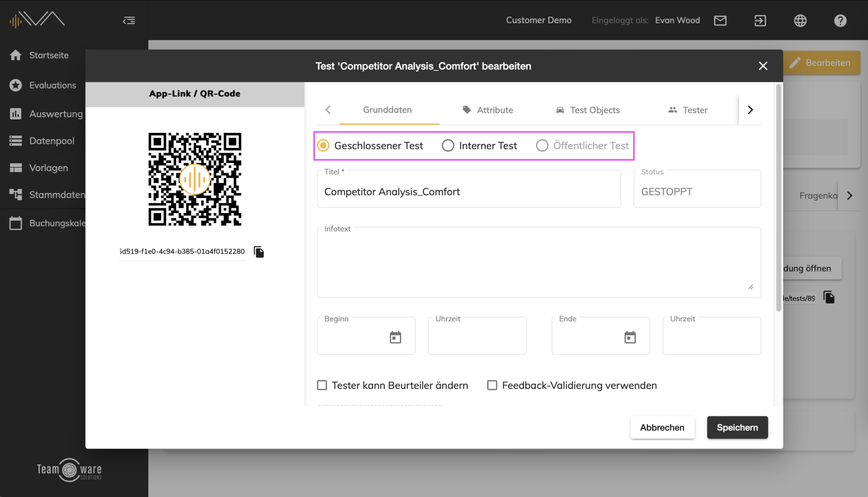Open the language globe icon
This screenshot has height=497, width=868.
click(x=800, y=21)
